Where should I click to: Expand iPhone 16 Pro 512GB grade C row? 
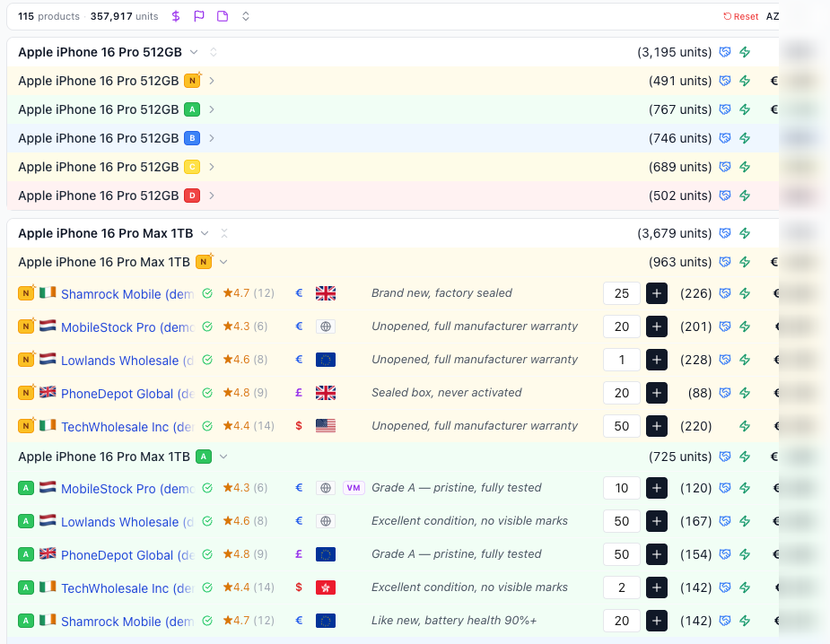coord(212,167)
